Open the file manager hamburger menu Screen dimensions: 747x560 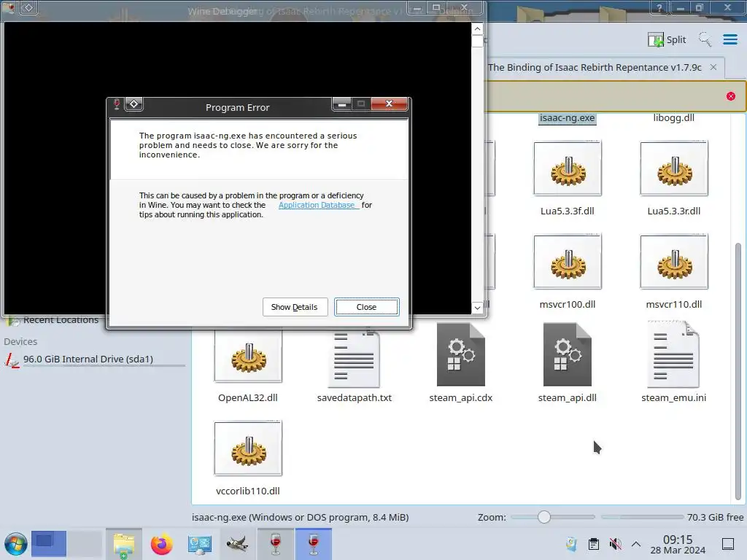pyautogui.click(x=729, y=39)
